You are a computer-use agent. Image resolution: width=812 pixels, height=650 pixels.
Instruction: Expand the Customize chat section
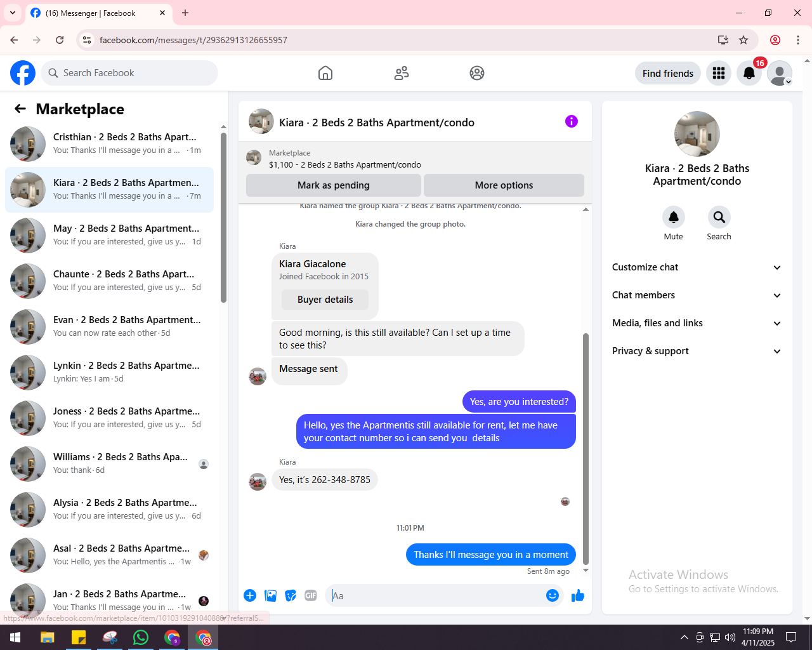tap(697, 267)
